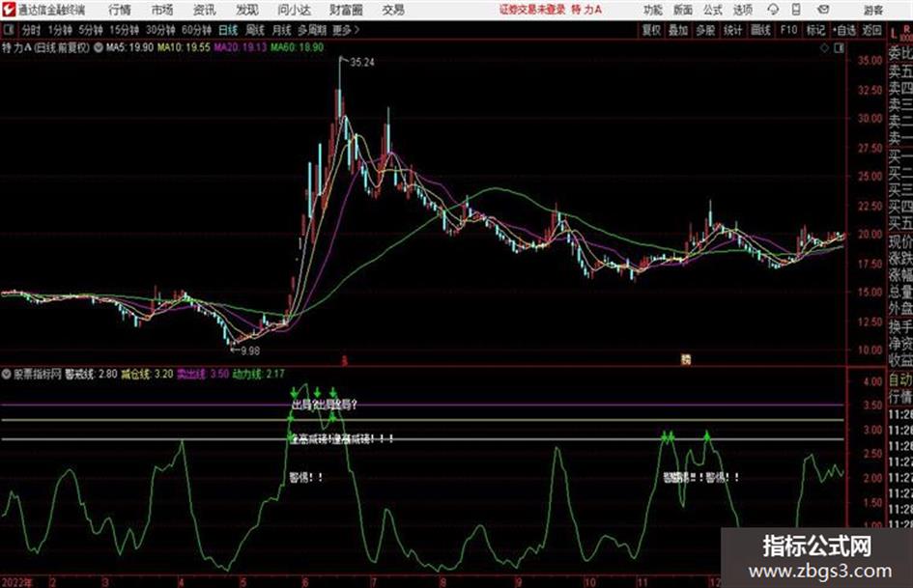Open the mail message icon

[x=823, y=10]
